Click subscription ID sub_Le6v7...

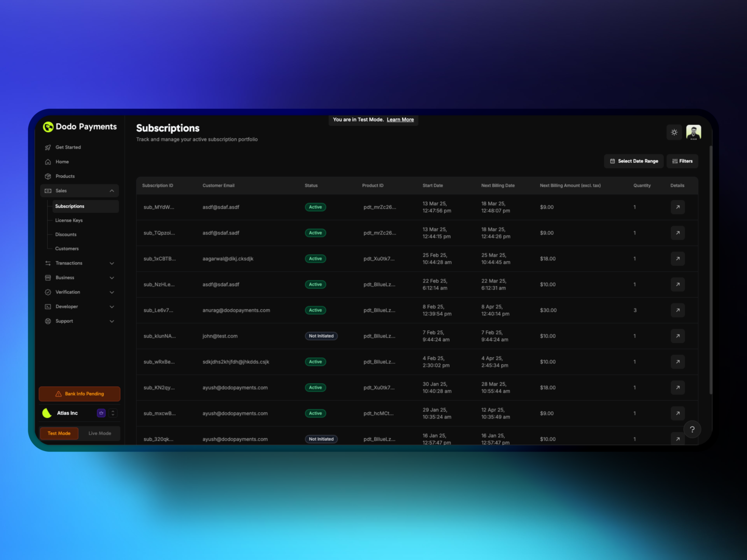[x=158, y=311]
